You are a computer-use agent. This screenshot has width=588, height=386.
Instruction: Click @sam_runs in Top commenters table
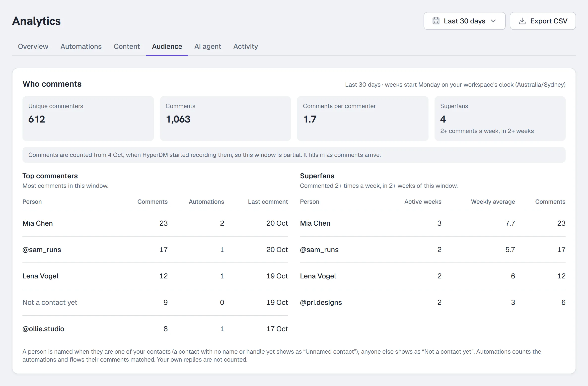tap(42, 250)
